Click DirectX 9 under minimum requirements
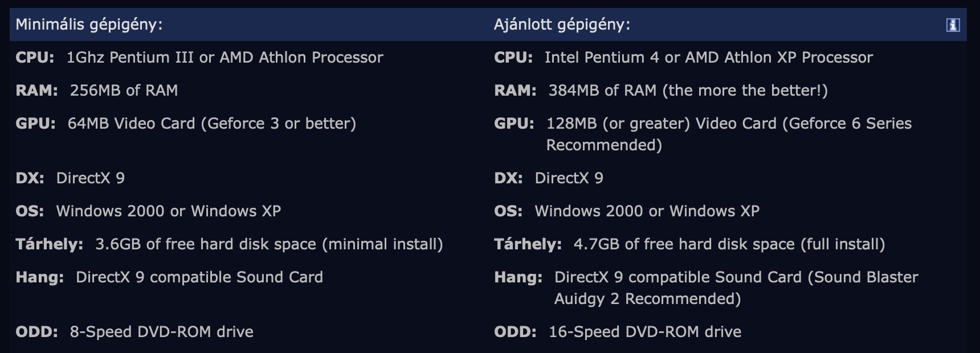This screenshot has width=980, height=353. (90, 178)
